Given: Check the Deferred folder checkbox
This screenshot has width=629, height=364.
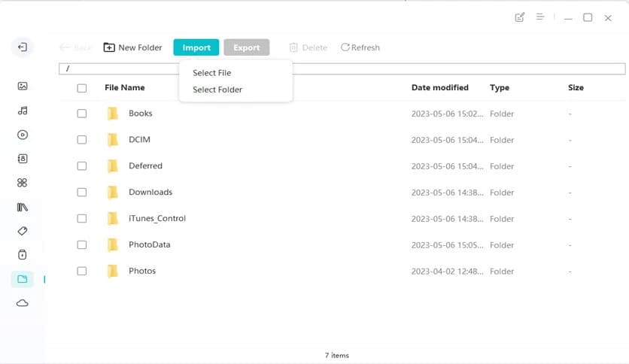Looking at the screenshot, I should pos(82,166).
